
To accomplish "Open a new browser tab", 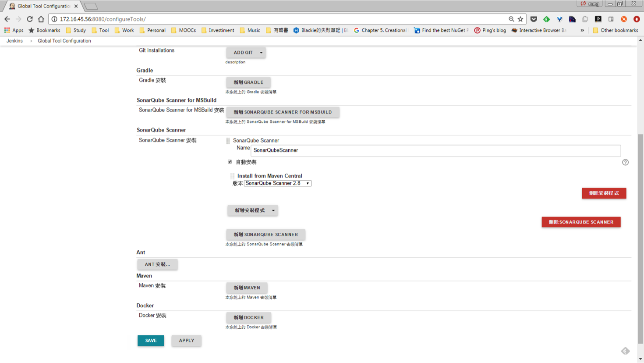I will coord(91,6).
